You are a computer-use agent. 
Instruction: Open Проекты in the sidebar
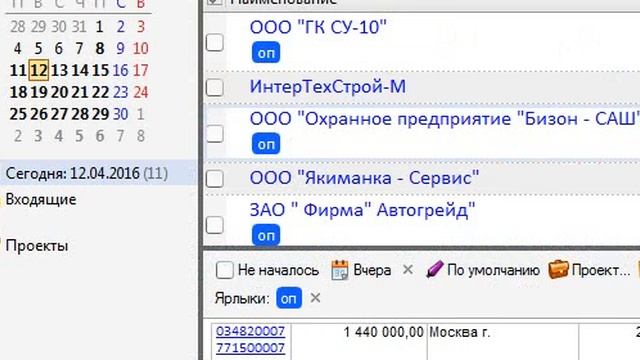(x=37, y=246)
